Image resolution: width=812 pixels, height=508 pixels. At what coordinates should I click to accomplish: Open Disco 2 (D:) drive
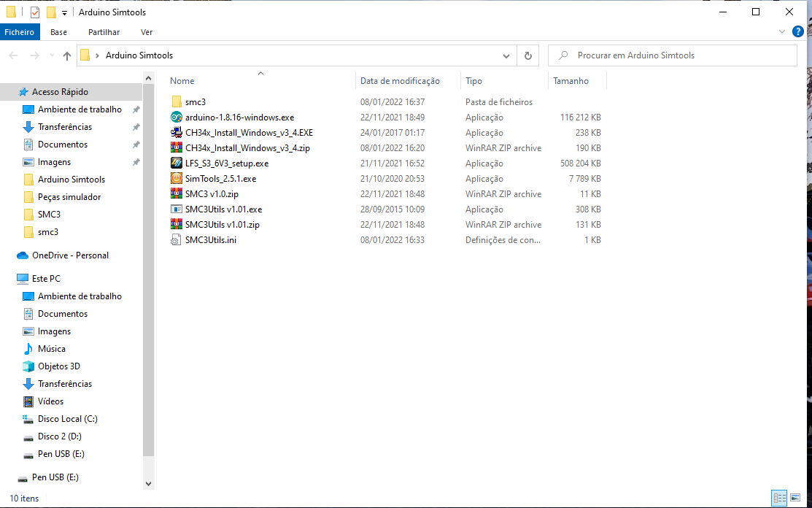(60, 436)
